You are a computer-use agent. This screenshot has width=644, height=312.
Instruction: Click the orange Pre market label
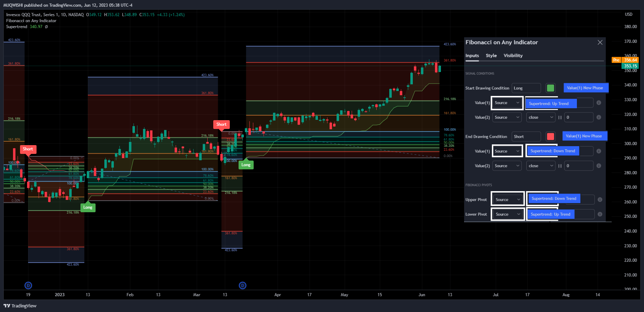click(x=616, y=60)
